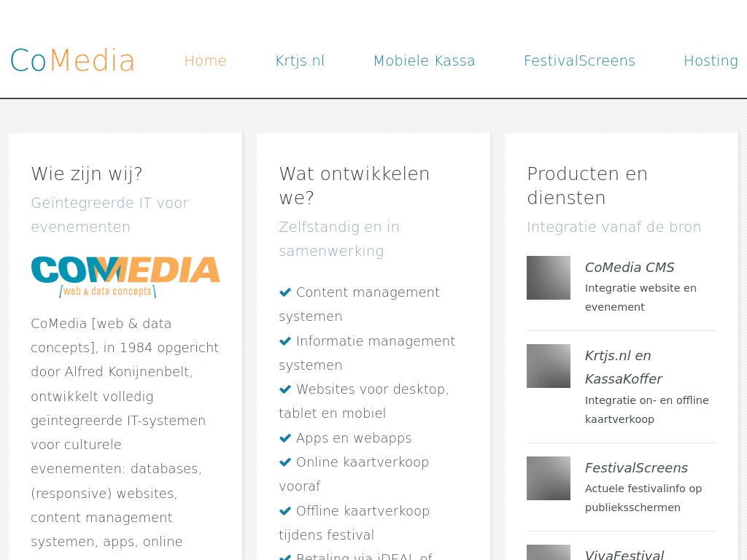747x560 pixels.
Task: Click the Krtjs.nl en KassaKoffer thumbnail
Action: pyautogui.click(x=549, y=366)
